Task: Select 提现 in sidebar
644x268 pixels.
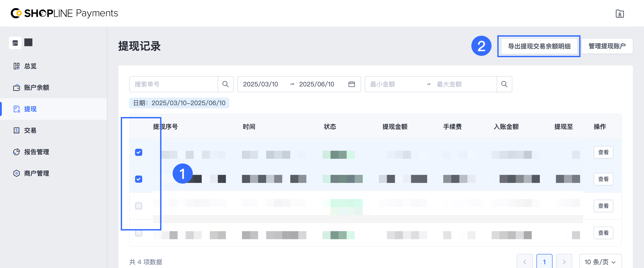Action: point(53,109)
